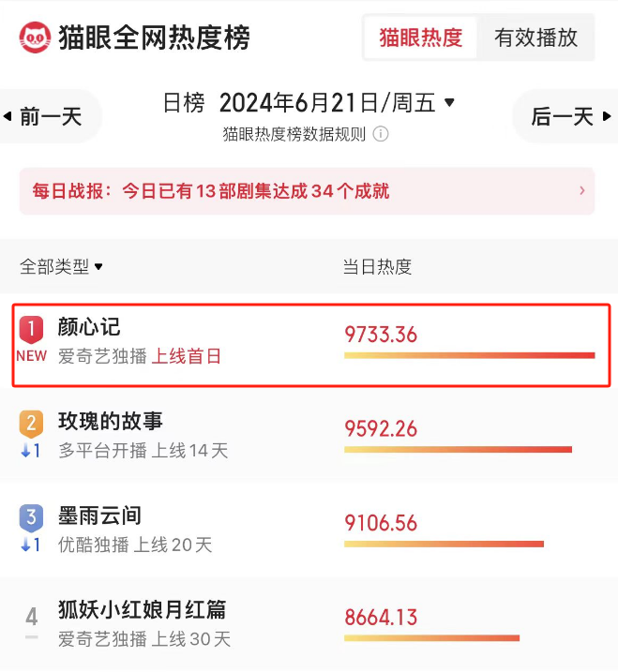
Task: Open the 全部类型 filter dropdown
Action: (x=61, y=267)
